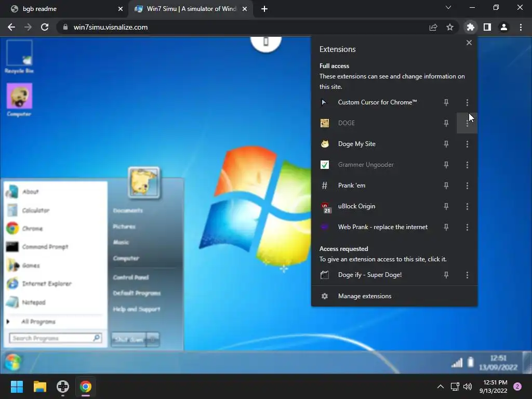Open Documents in Start menu
Image resolution: width=532 pixels, height=399 pixels.
pos(128,210)
